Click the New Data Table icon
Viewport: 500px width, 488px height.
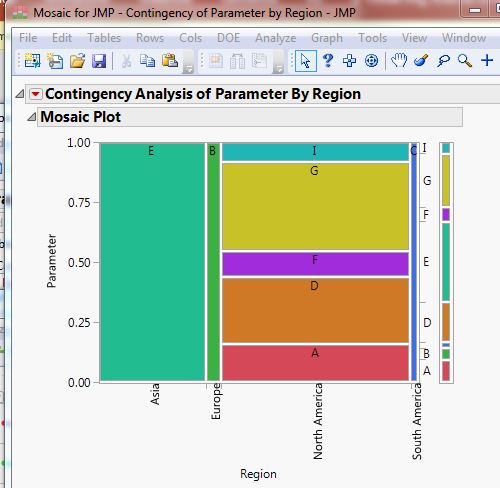pos(32,61)
